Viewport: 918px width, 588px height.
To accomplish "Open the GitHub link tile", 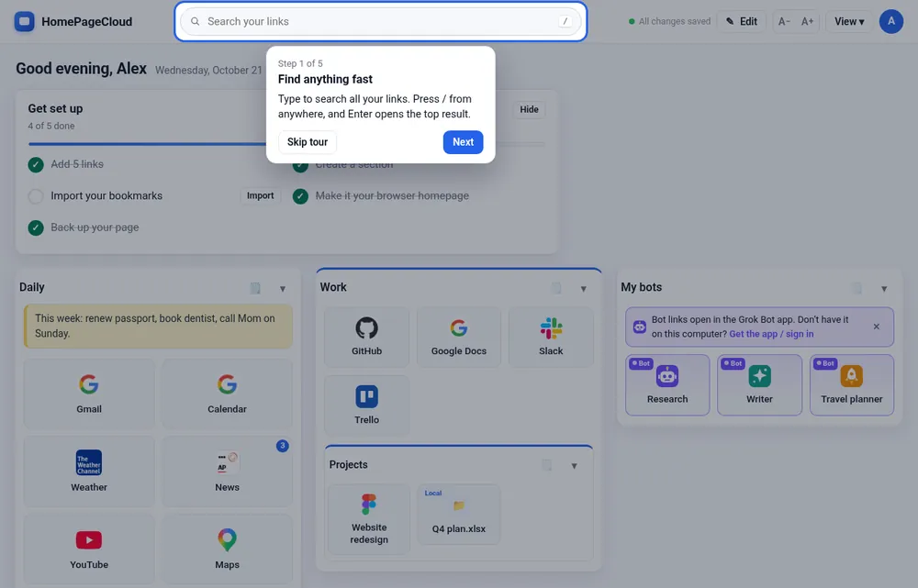I will 366,337.
